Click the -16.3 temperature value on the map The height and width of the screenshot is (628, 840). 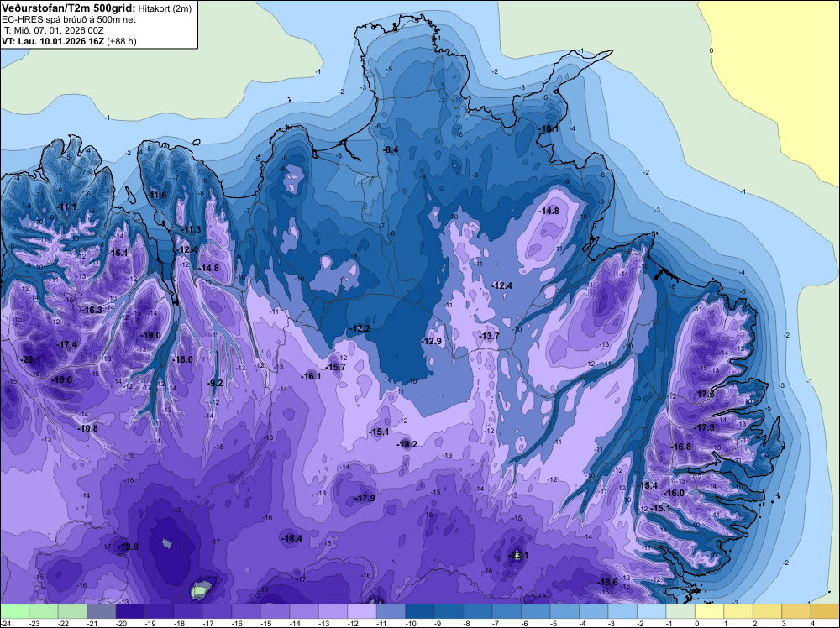tap(92, 310)
